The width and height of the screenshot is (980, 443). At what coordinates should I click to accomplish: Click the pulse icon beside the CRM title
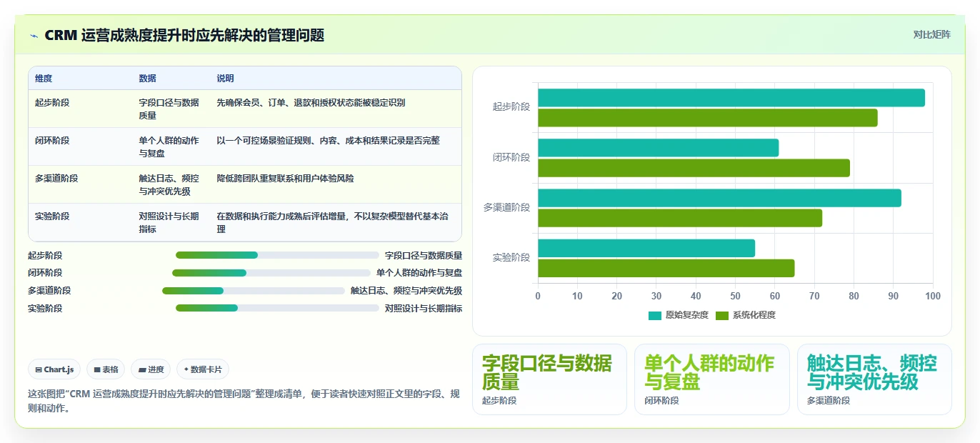[34, 36]
